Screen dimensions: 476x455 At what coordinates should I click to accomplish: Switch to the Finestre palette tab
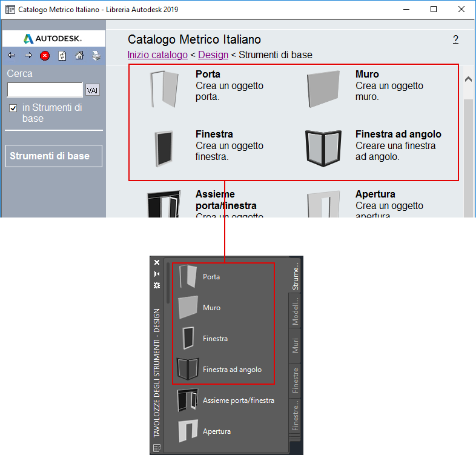[295, 380]
